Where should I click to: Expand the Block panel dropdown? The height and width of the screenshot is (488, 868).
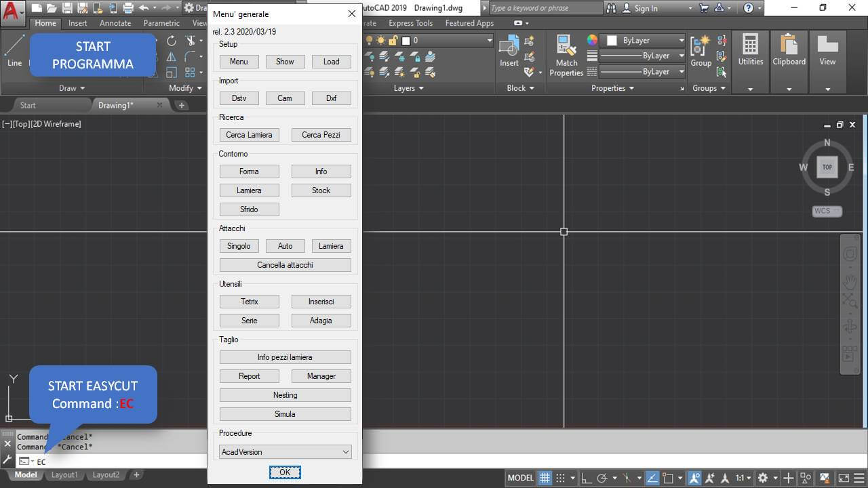(x=521, y=88)
